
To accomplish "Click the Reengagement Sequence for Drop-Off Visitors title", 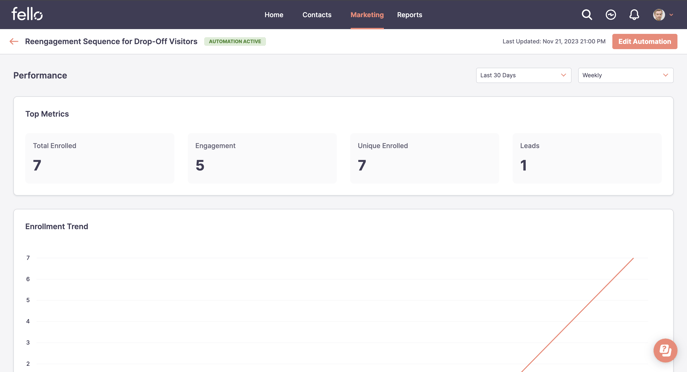I will pos(111,42).
